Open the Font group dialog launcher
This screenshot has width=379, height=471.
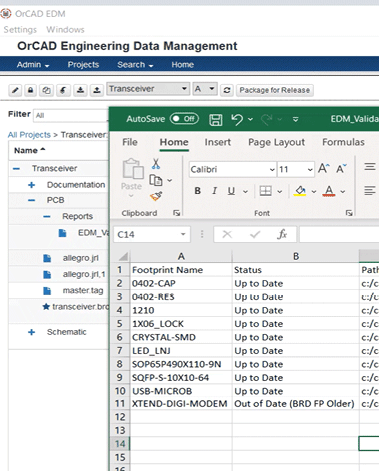[x=349, y=213]
